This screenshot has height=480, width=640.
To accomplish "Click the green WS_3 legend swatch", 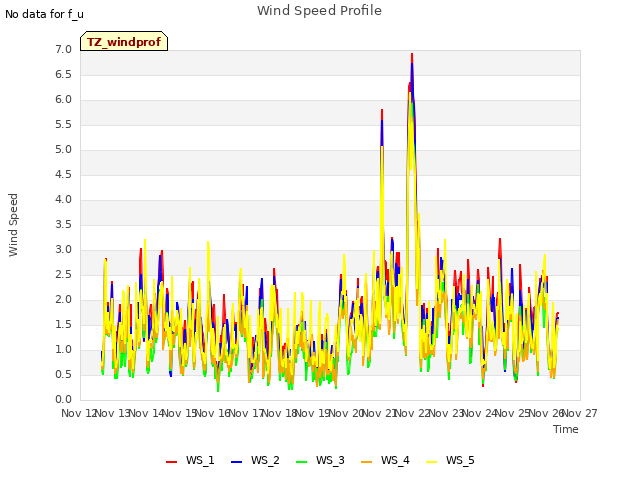I will [301, 462].
